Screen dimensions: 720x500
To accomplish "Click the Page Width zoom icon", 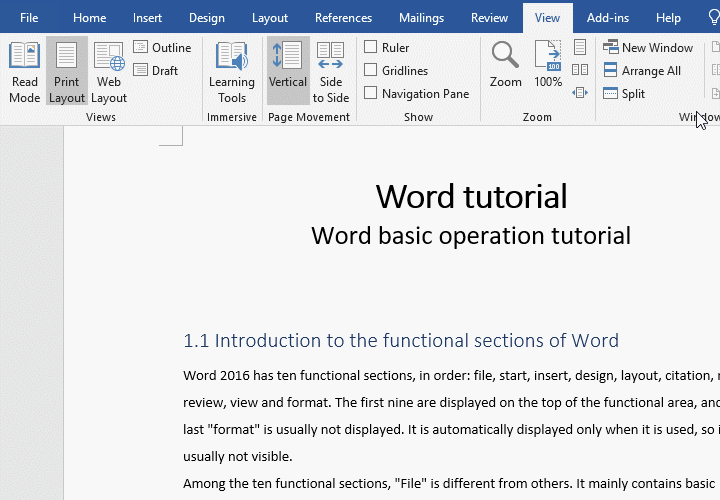I will 580,93.
